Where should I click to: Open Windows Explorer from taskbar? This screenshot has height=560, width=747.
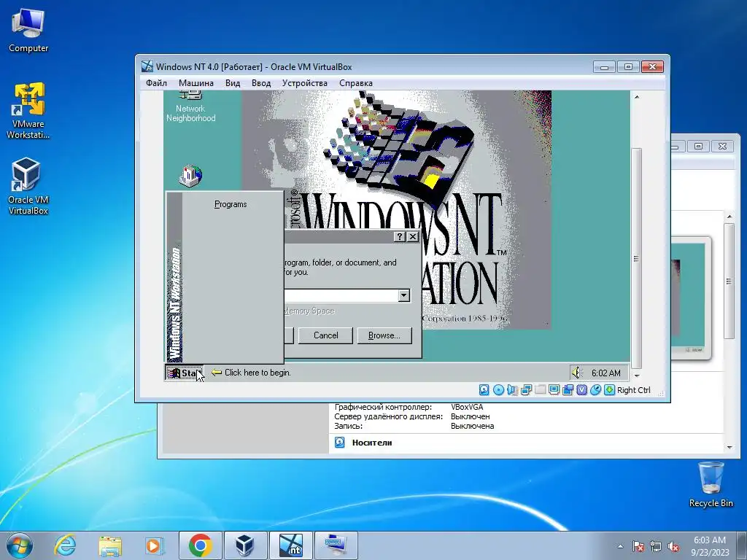click(x=110, y=545)
